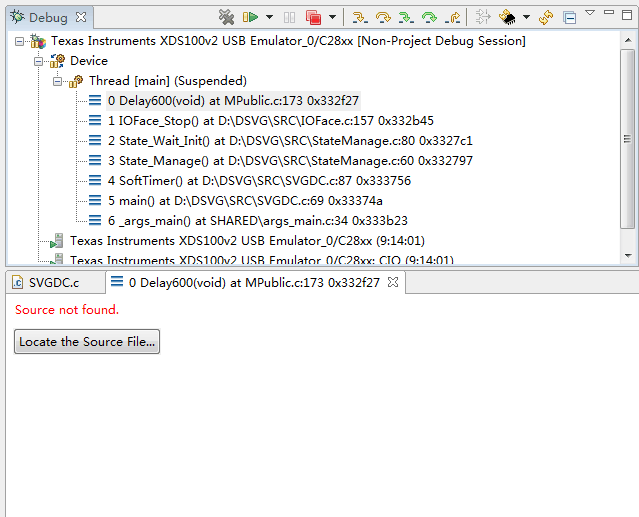Image resolution: width=639 pixels, height=517 pixels.
Task: Click the Step Return icon
Action: 453,18
